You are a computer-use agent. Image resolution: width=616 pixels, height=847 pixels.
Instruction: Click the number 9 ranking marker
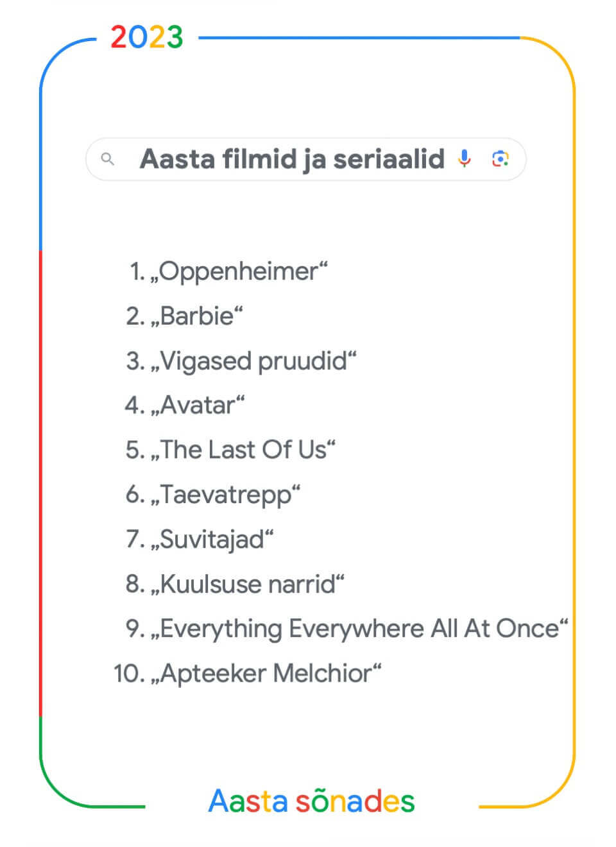click(x=135, y=629)
